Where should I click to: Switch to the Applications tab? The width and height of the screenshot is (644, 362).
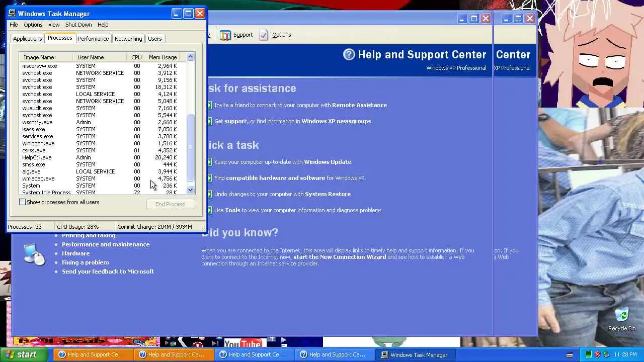pos(27,39)
